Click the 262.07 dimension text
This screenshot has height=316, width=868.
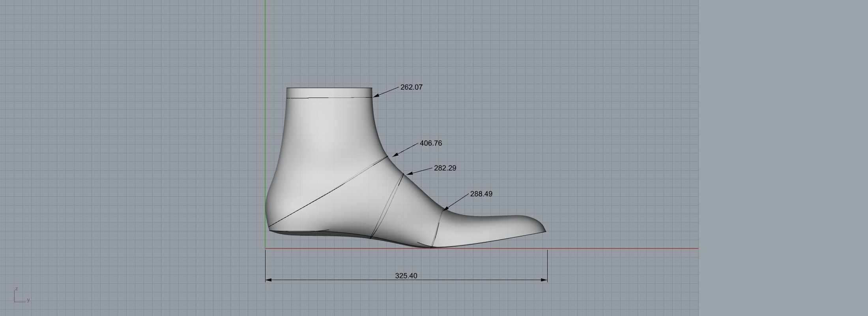click(x=411, y=87)
